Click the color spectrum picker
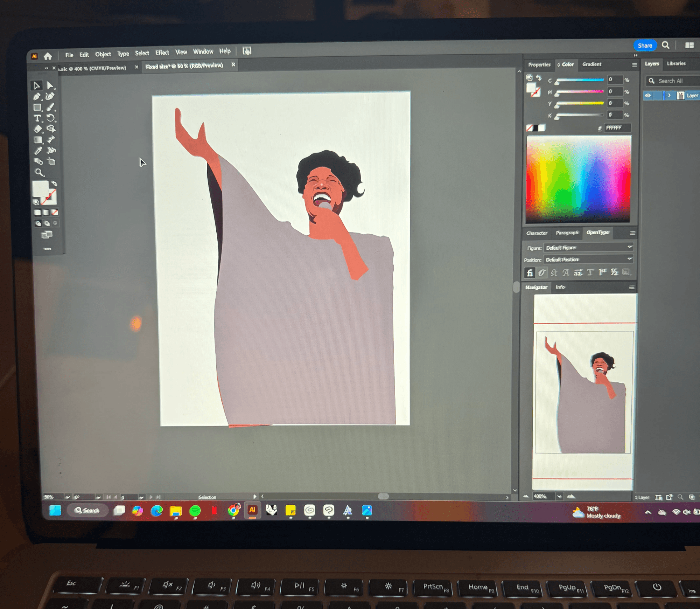This screenshot has width=700, height=609. [x=578, y=179]
